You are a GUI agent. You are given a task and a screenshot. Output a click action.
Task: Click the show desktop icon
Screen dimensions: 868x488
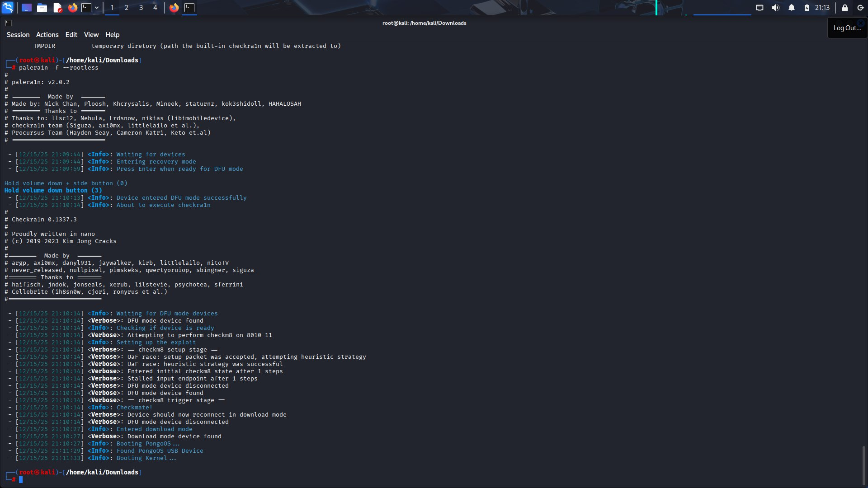click(27, 8)
